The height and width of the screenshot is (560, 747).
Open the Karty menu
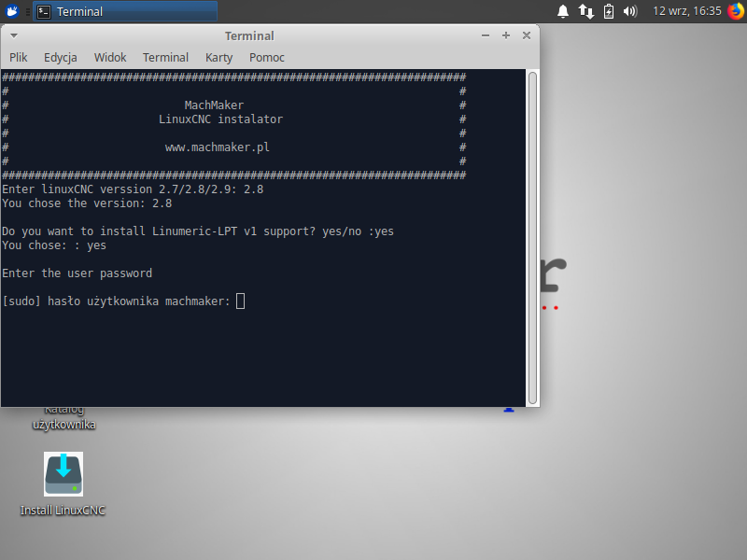[218, 57]
